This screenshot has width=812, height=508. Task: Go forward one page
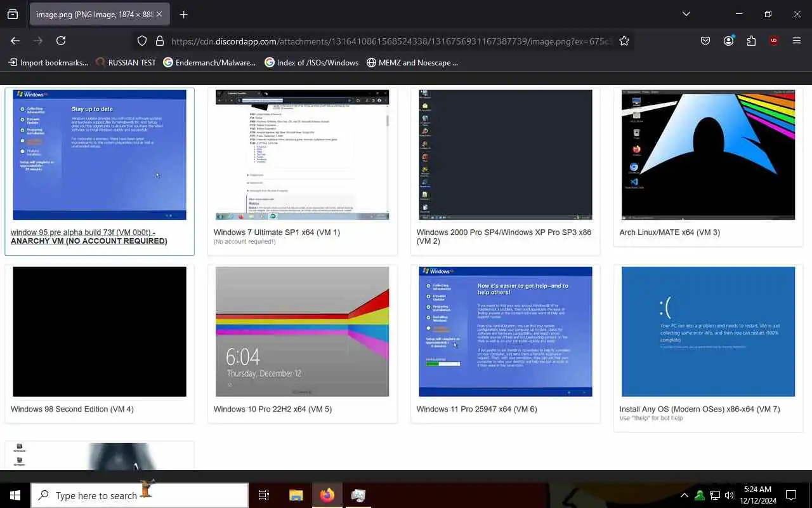click(38, 41)
